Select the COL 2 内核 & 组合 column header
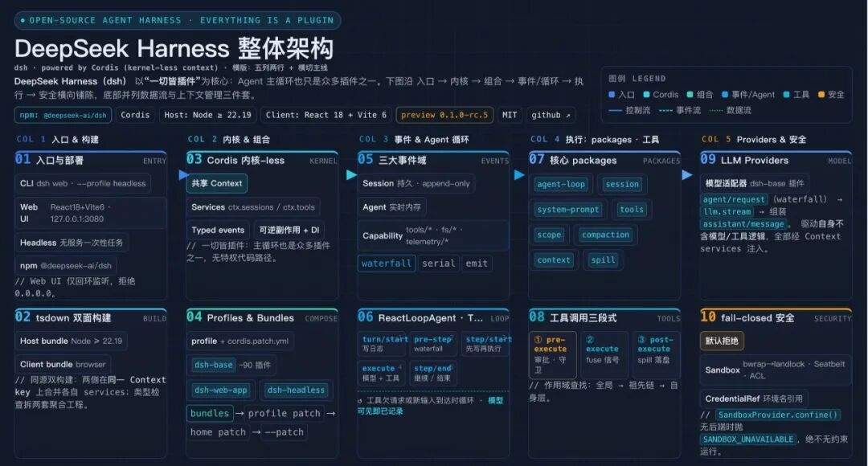The width and height of the screenshot is (868, 466). coord(228,140)
